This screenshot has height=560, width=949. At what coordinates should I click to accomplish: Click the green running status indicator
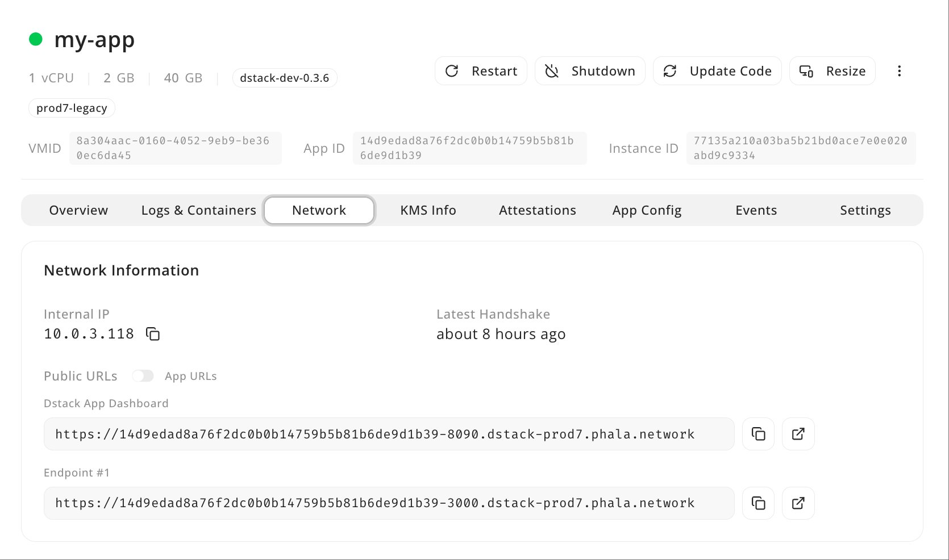(x=36, y=39)
